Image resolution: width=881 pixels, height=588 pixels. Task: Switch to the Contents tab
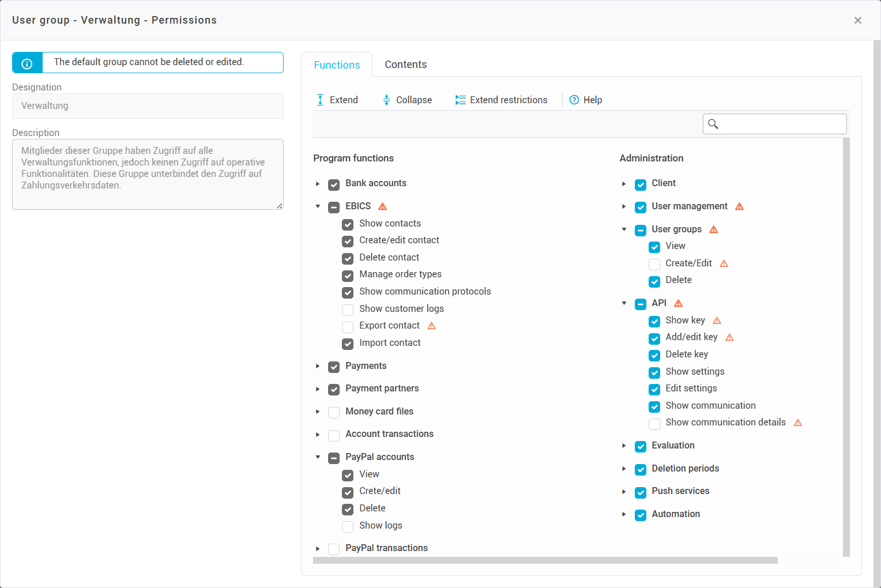click(405, 65)
